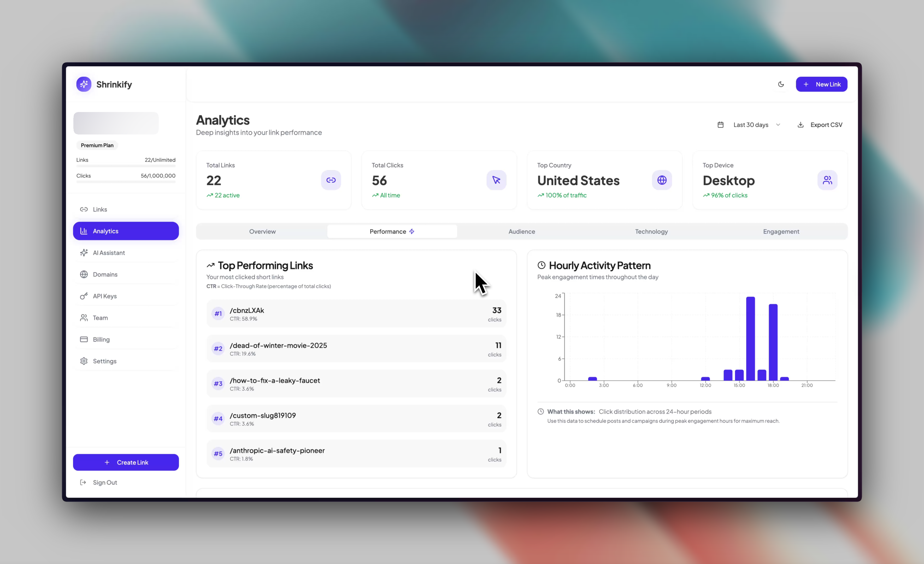Click the Total Links chain icon
Viewport: 924px width, 564px height.
tap(331, 180)
